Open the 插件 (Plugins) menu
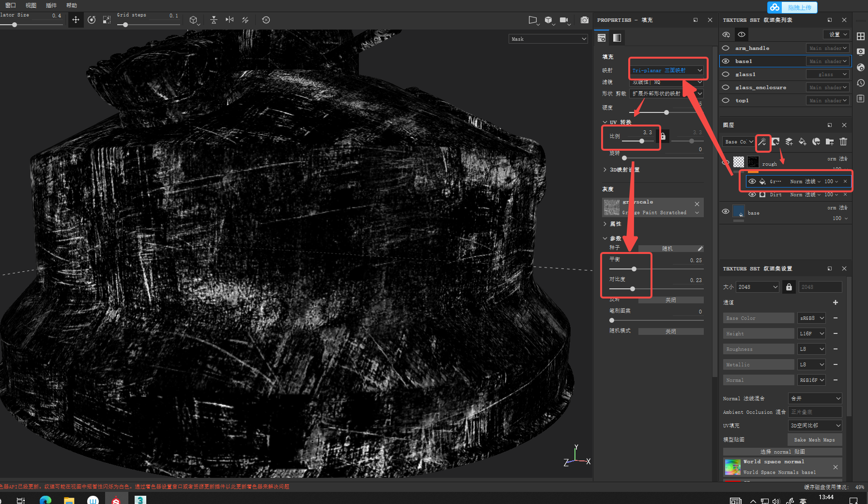Image resolution: width=868 pixels, height=504 pixels. click(x=51, y=5)
